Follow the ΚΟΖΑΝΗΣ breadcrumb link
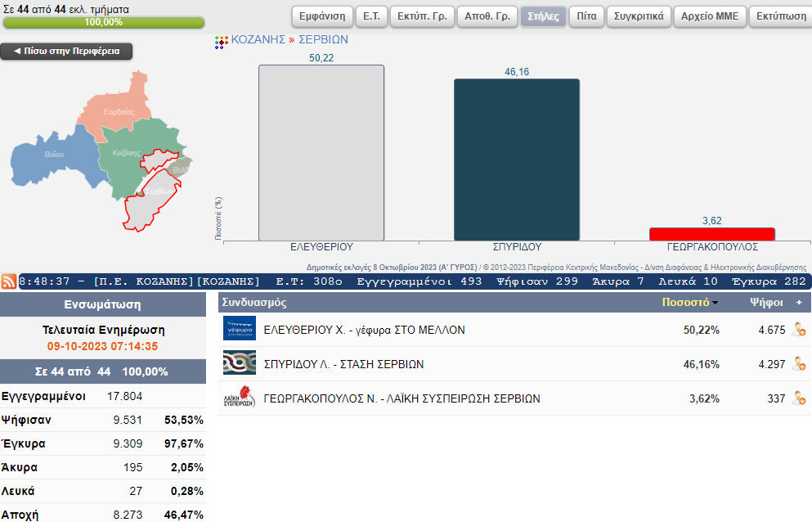The image size is (812, 522). [x=258, y=39]
